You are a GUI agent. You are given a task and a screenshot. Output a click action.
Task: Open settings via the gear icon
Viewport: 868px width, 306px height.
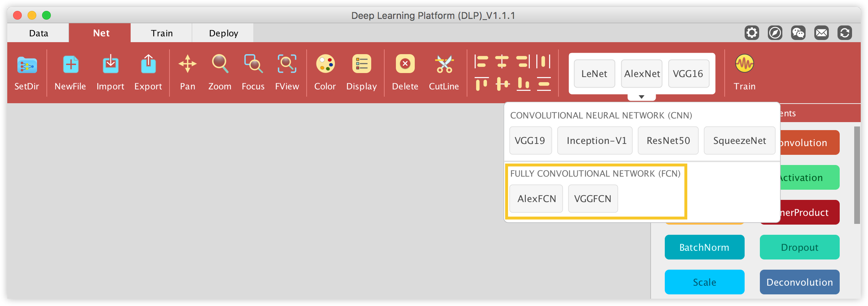752,33
